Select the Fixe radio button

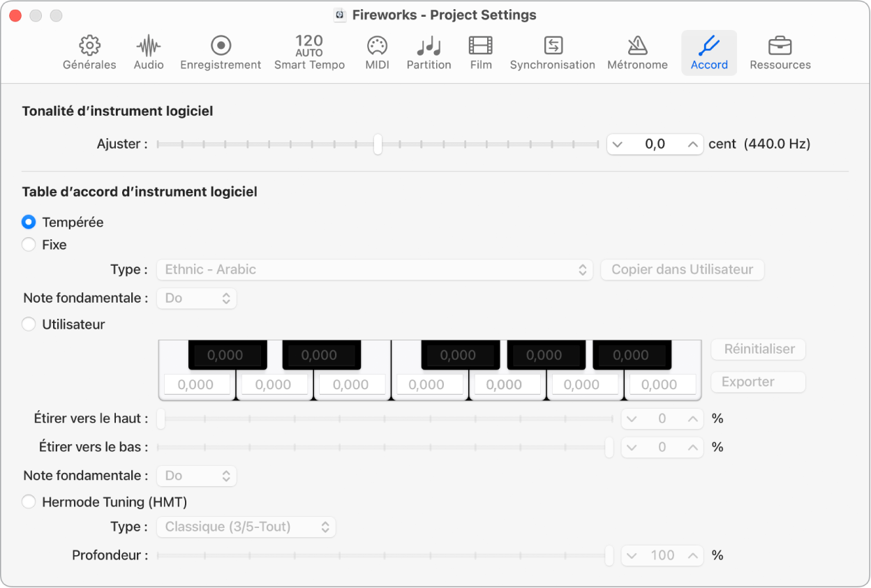pos(29,245)
